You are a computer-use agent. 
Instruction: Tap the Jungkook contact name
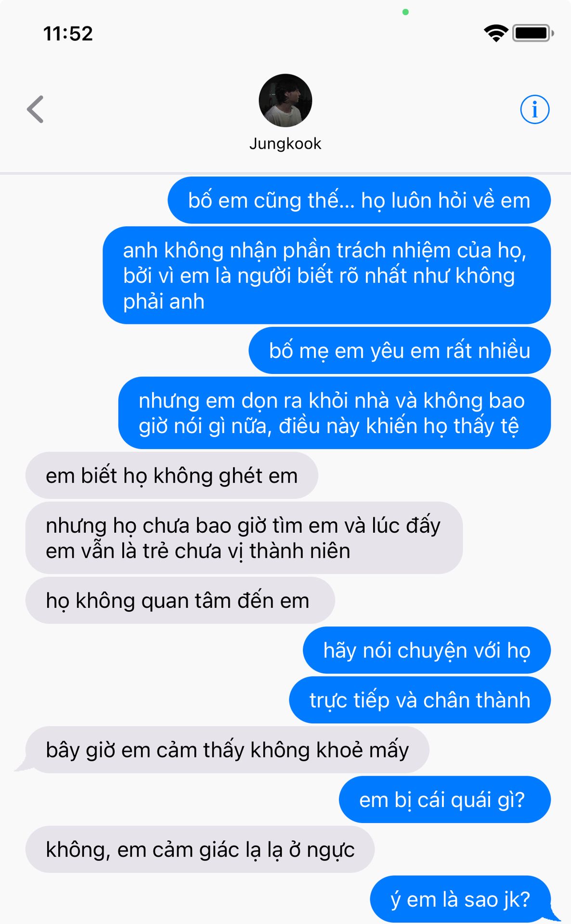click(285, 143)
